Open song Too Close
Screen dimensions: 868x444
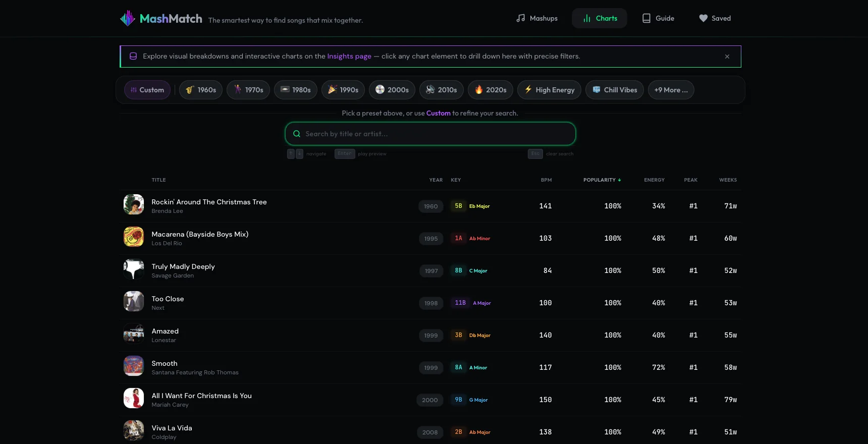[x=168, y=299]
